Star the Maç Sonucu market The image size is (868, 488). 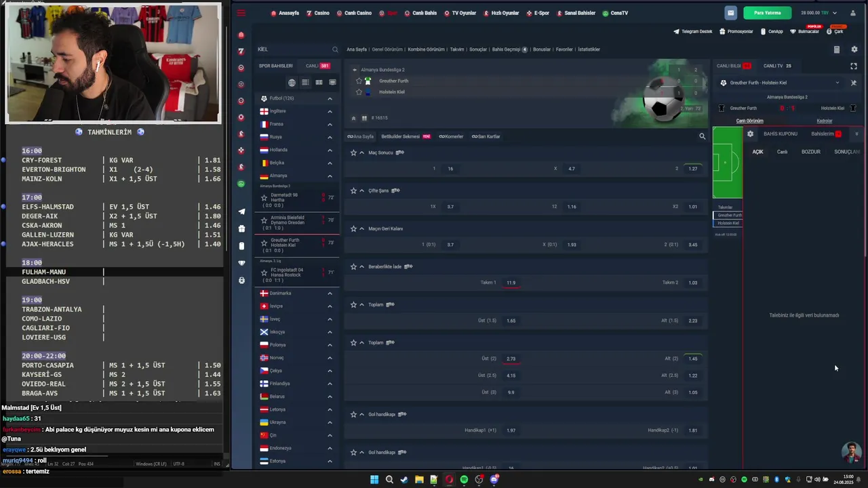(353, 152)
